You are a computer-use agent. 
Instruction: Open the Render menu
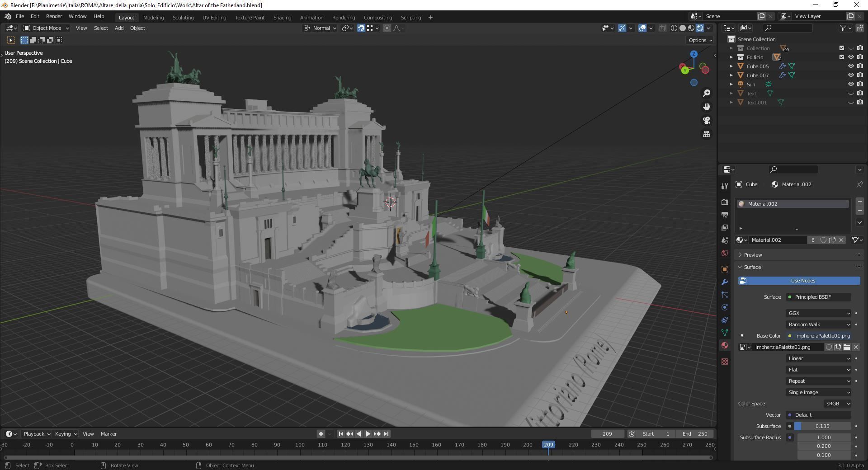click(54, 16)
